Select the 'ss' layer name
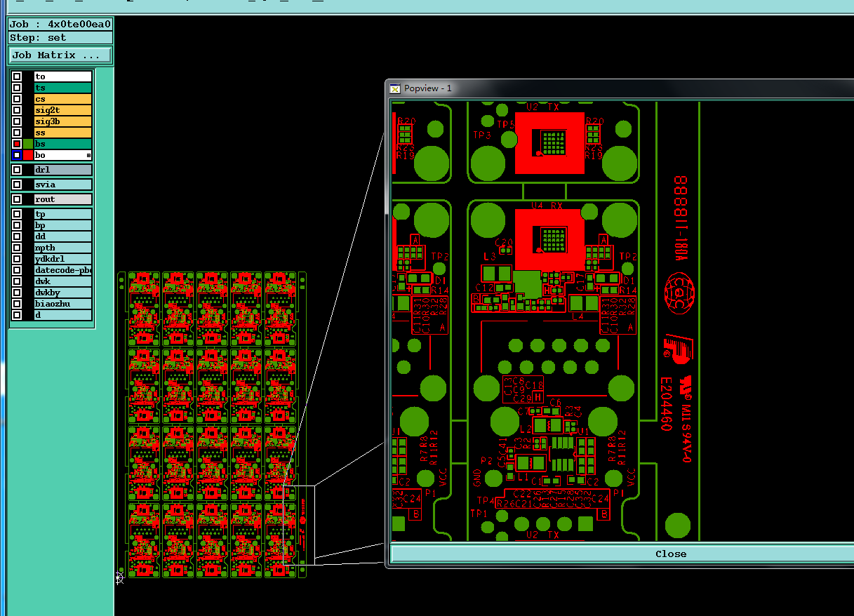 coord(63,133)
